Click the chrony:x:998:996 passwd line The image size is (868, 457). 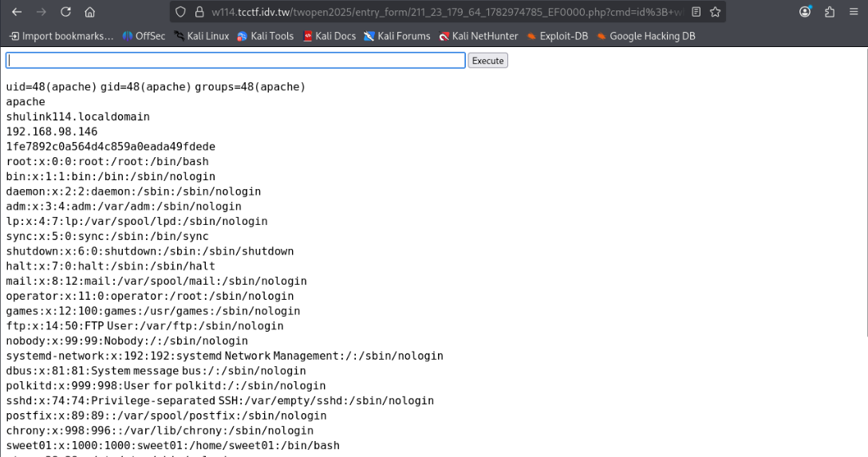point(160,431)
